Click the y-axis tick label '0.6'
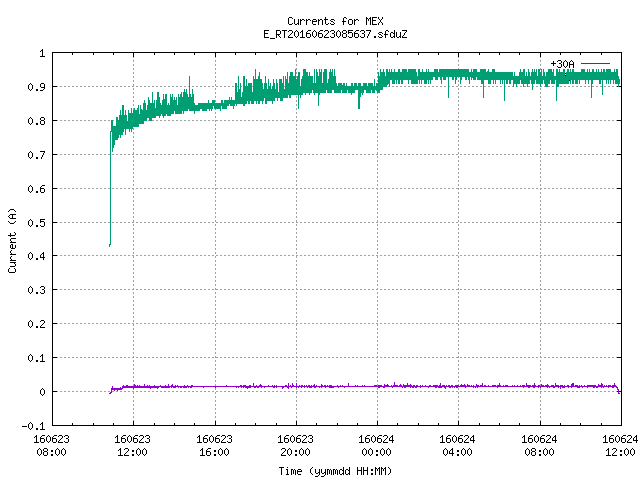 [36, 189]
